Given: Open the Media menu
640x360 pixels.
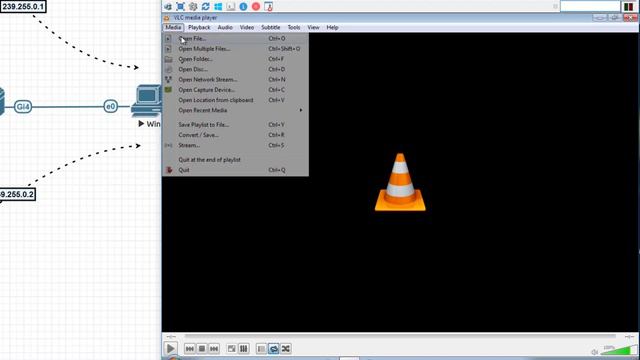Looking at the screenshot, I should pyautogui.click(x=173, y=27).
